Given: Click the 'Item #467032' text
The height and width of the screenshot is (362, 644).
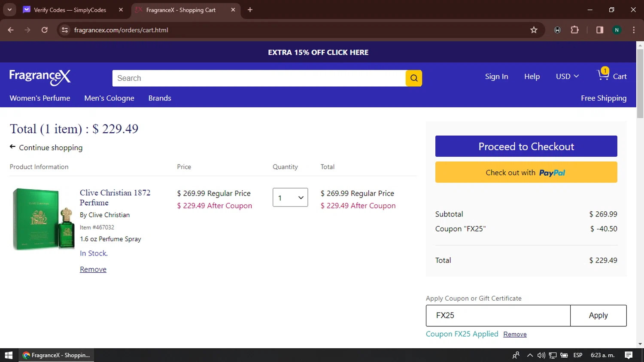Looking at the screenshot, I should tap(97, 227).
